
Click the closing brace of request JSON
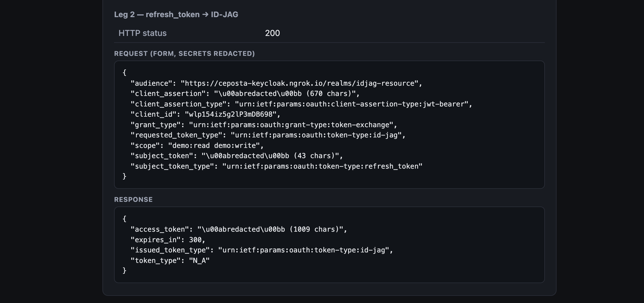coord(125,176)
